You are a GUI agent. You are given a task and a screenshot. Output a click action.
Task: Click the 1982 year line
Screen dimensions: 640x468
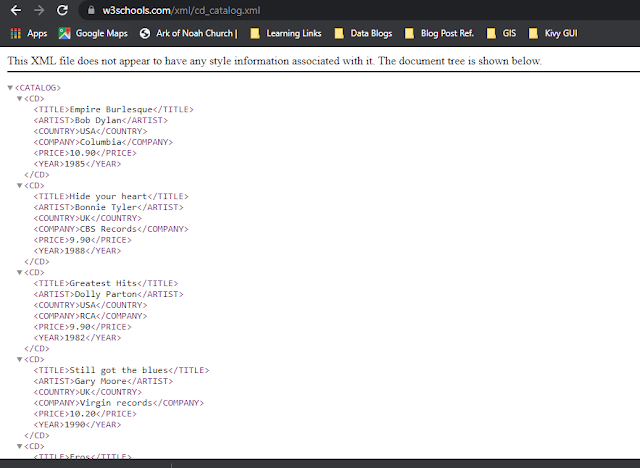click(x=77, y=337)
